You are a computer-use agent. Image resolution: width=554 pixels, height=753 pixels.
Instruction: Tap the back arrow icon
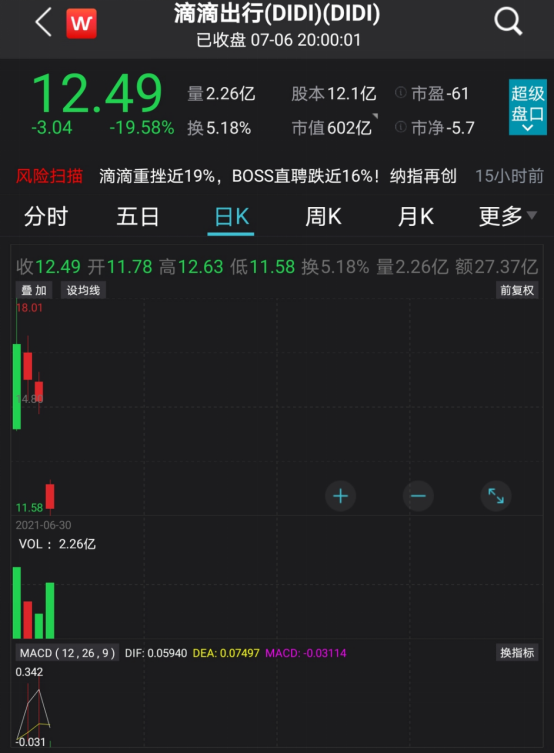43,23
